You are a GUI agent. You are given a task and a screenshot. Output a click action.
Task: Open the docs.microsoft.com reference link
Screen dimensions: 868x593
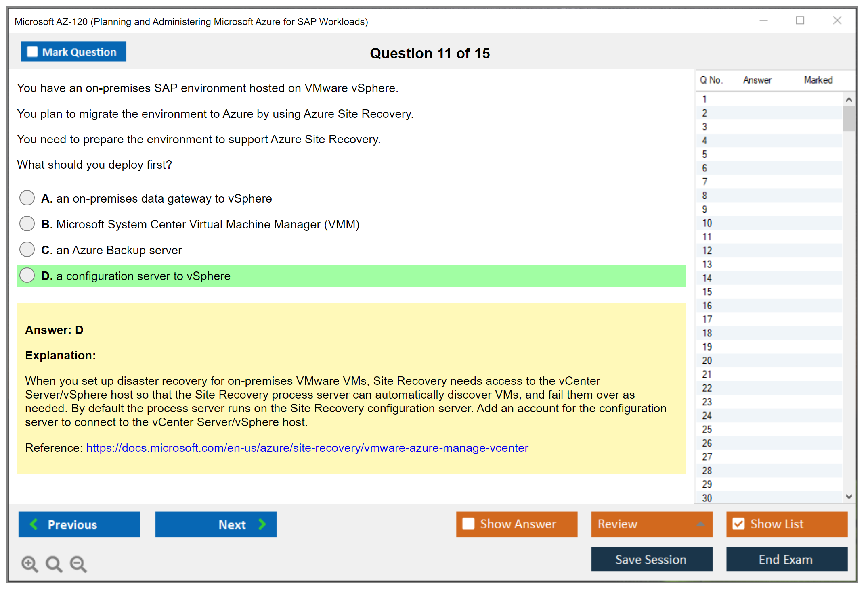307,448
